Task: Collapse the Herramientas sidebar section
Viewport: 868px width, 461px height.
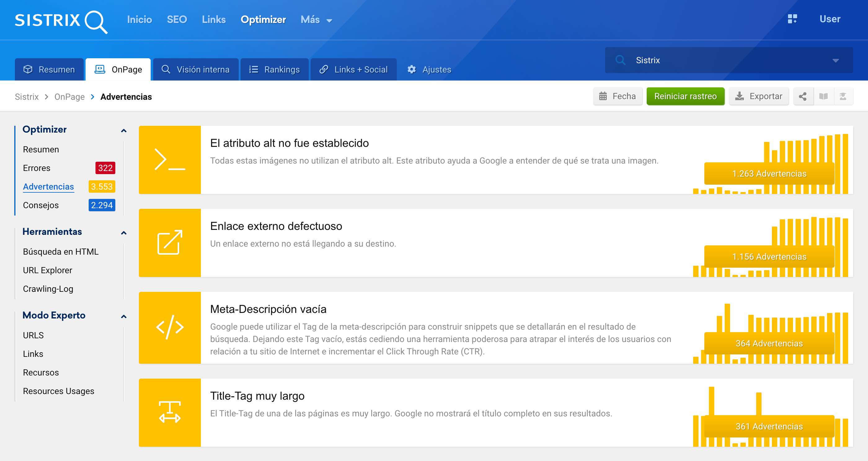Action: pos(124,233)
